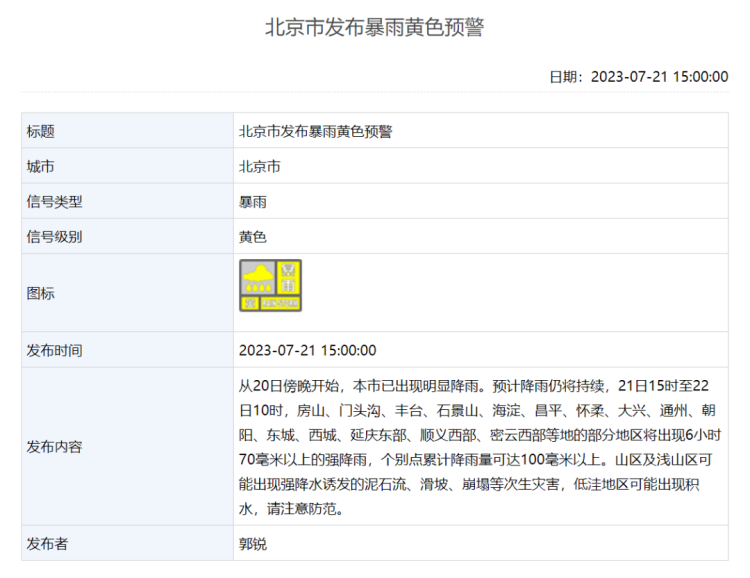
Task: Select the 信号级别 row label
Action: click(x=55, y=237)
